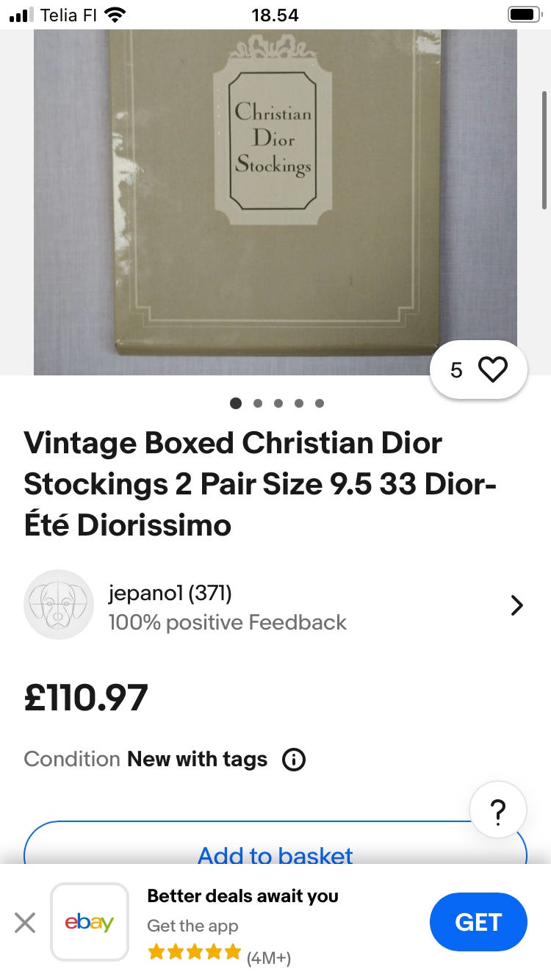
Task: Tap the eBay app logo icon
Action: pos(90,922)
